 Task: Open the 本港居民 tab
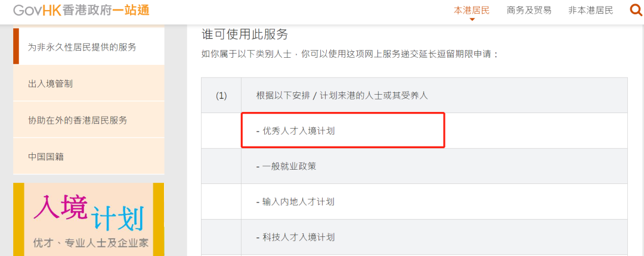click(x=472, y=11)
